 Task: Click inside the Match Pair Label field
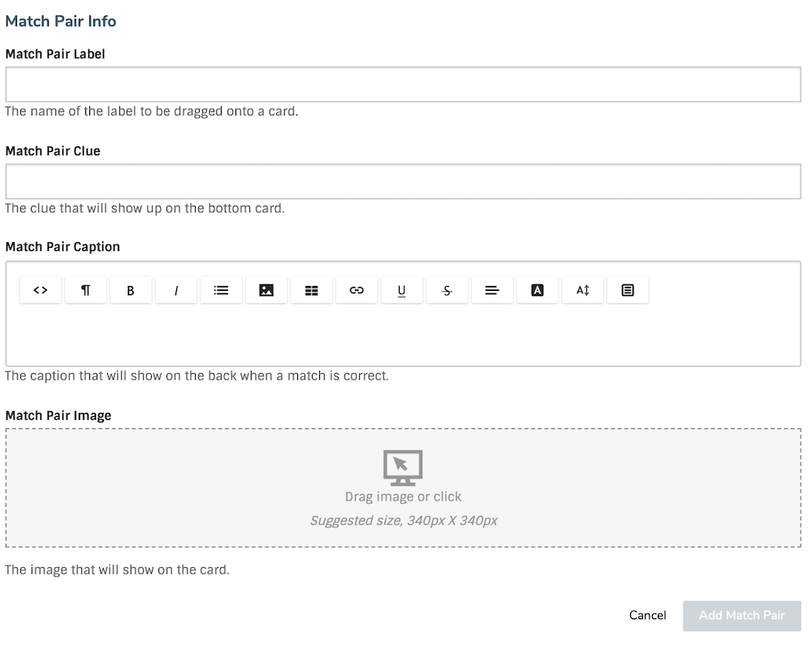pyautogui.click(x=404, y=84)
